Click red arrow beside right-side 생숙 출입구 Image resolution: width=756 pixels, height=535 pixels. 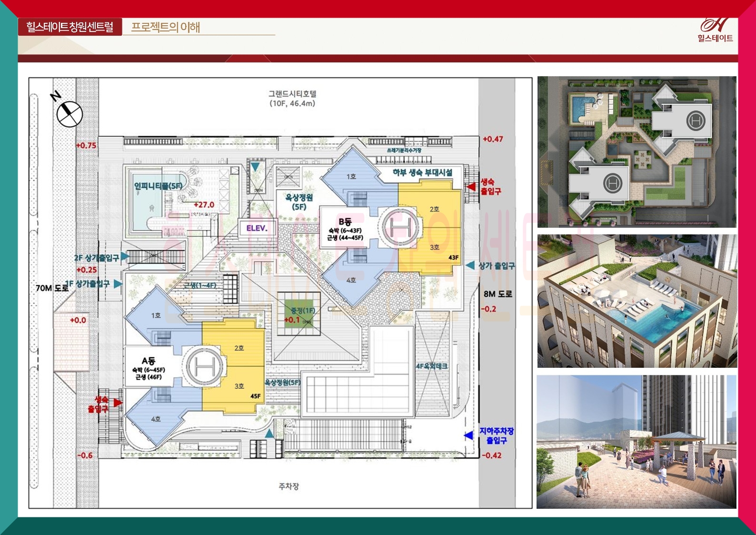point(471,187)
